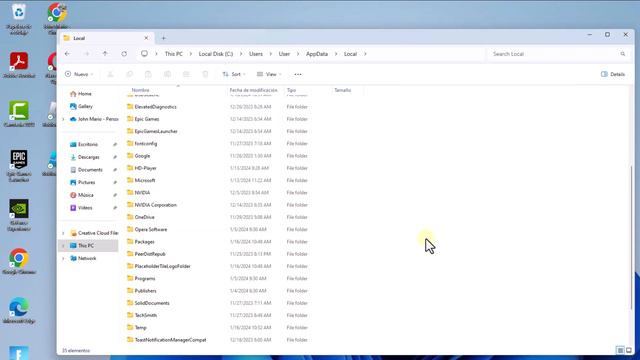
Task: Open Pictures quick access folder
Action: pyautogui.click(x=87, y=182)
